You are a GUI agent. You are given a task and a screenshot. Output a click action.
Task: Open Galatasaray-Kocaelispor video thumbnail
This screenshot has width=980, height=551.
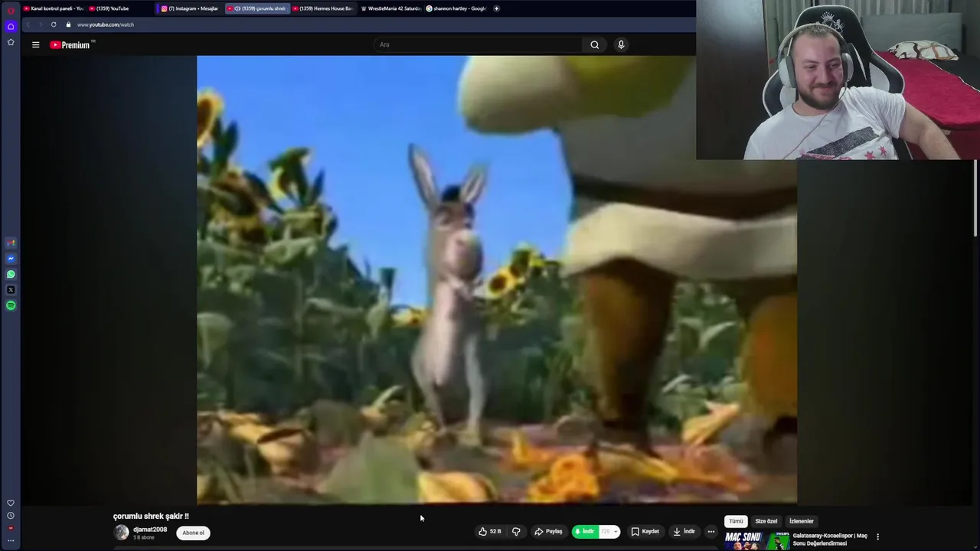click(x=757, y=541)
